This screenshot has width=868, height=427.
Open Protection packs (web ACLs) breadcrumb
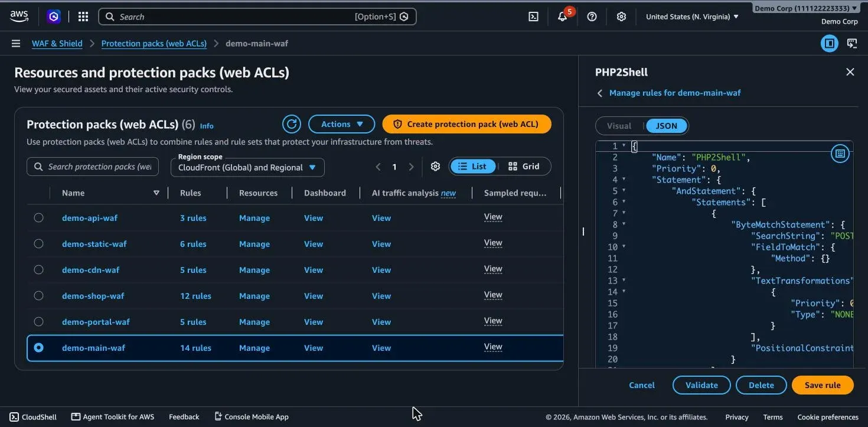tap(154, 43)
